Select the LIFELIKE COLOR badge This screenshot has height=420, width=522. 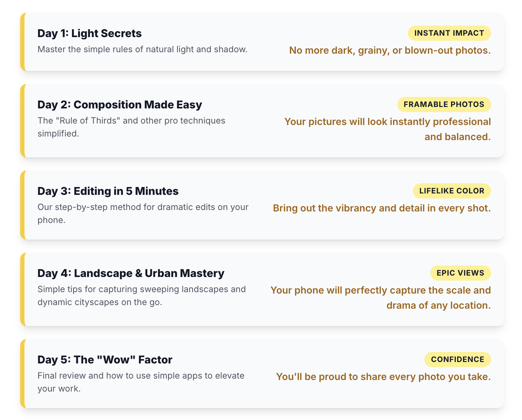(x=451, y=191)
